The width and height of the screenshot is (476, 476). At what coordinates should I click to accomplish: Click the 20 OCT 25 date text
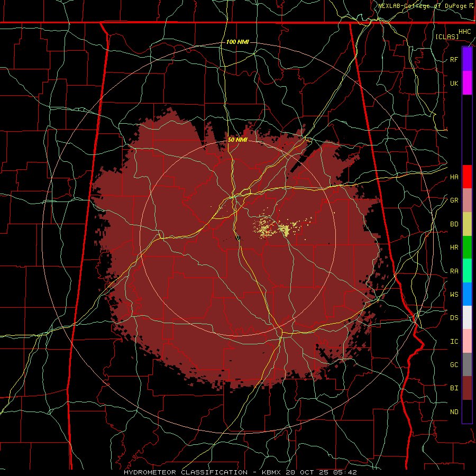[308, 472]
